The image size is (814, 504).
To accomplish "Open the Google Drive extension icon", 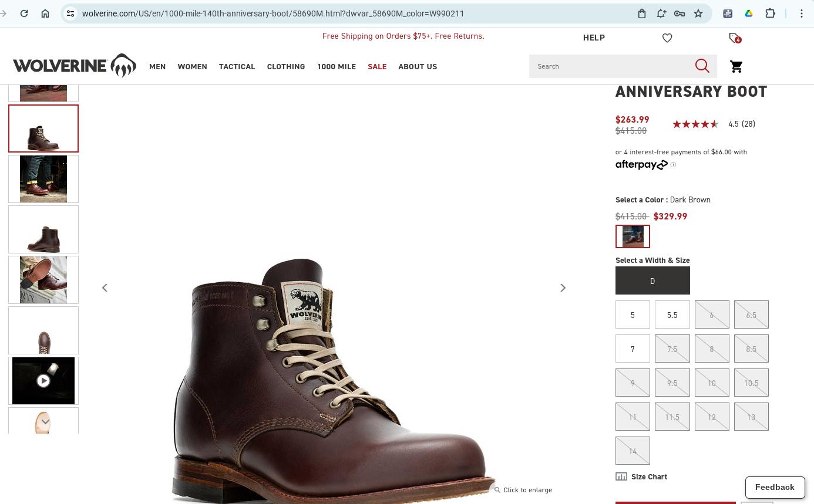I will (749, 13).
